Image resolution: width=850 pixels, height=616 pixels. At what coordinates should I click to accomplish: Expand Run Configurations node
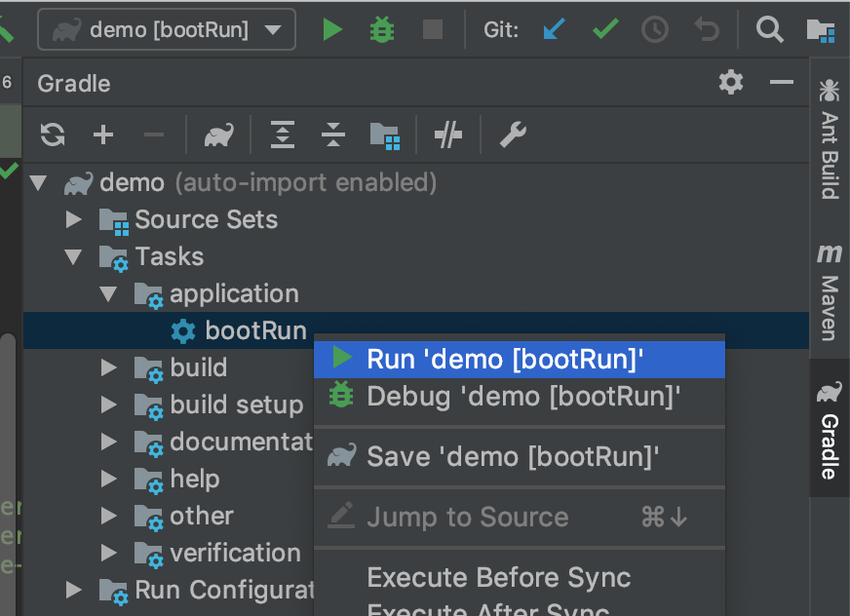click(73, 590)
